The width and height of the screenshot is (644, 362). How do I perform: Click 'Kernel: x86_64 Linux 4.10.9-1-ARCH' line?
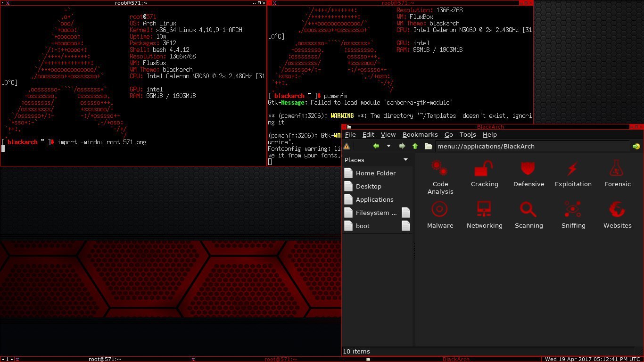[x=186, y=30]
